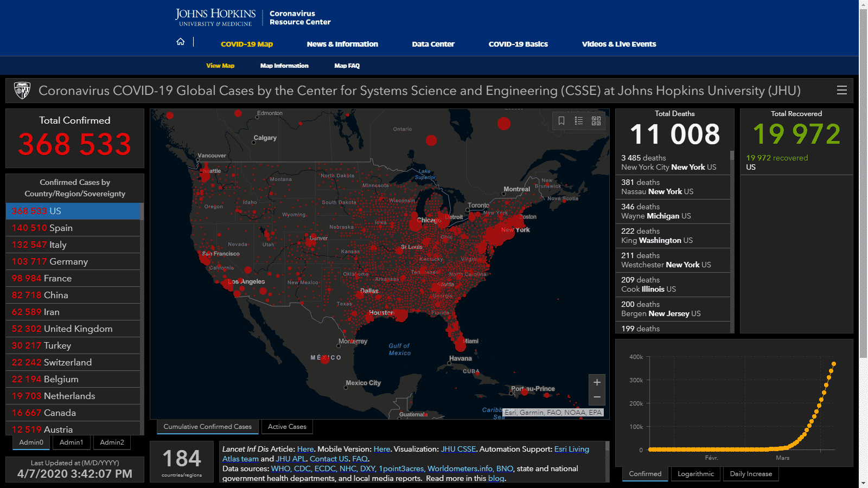Zoom in on the map

point(597,382)
